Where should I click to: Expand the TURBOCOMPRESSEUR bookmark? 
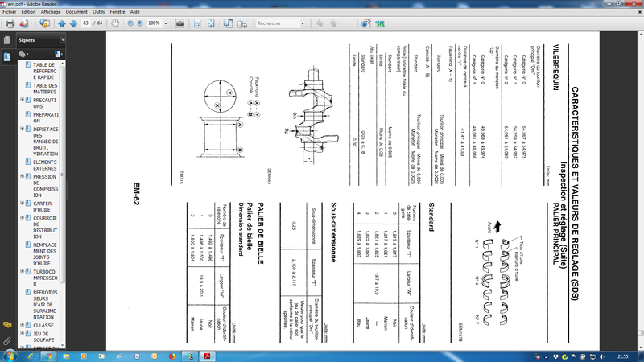pos(23,271)
